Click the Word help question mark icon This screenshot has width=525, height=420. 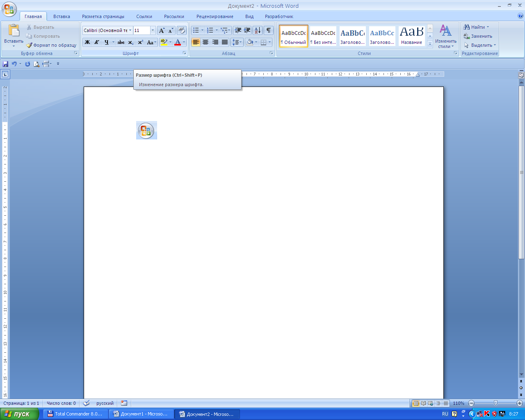click(520, 16)
